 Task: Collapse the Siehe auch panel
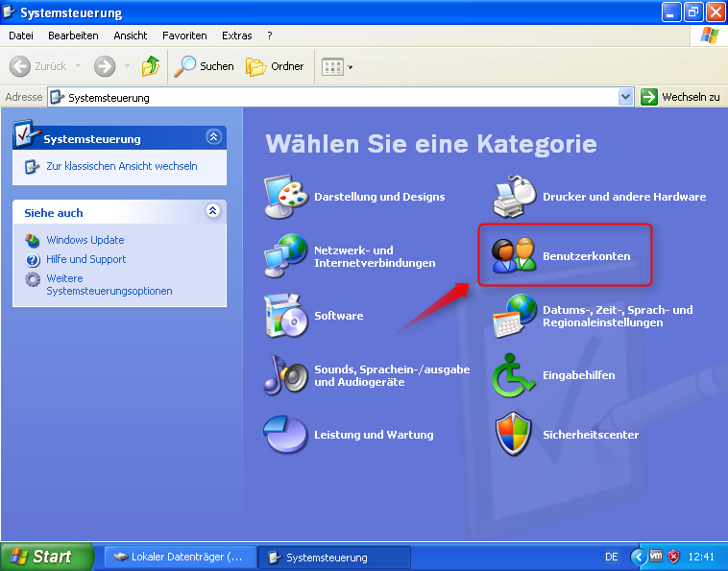(x=212, y=210)
